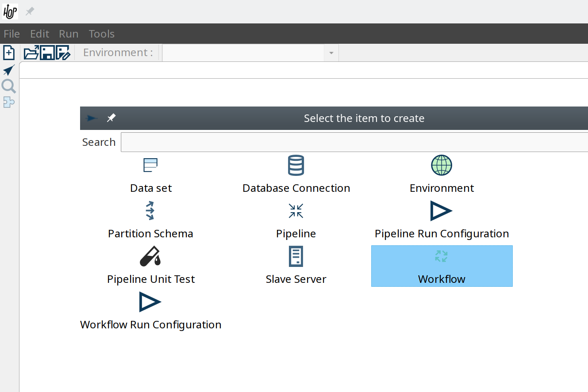Open the File menu
This screenshot has width=588, height=392.
12,34
